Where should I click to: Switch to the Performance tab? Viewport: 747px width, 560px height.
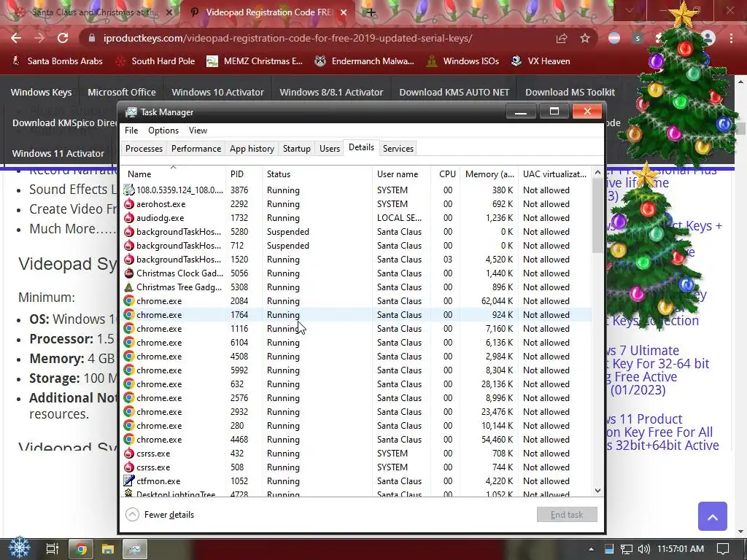pos(196,149)
